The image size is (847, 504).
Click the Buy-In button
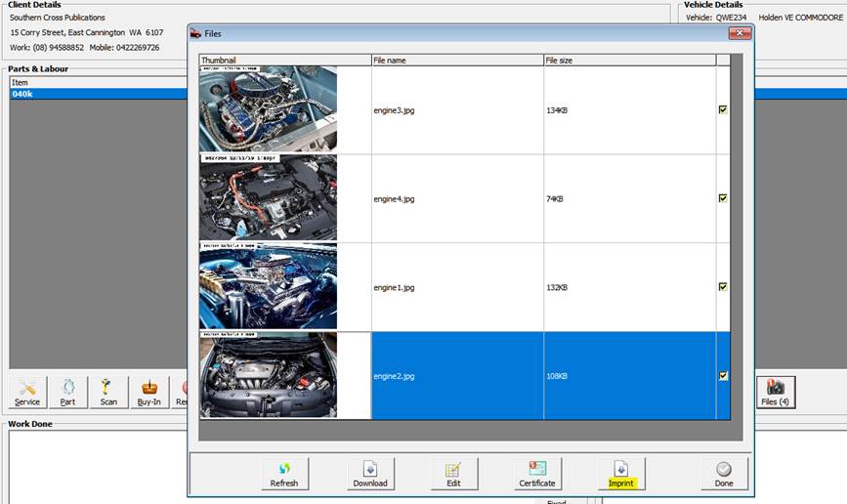(x=149, y=392)
